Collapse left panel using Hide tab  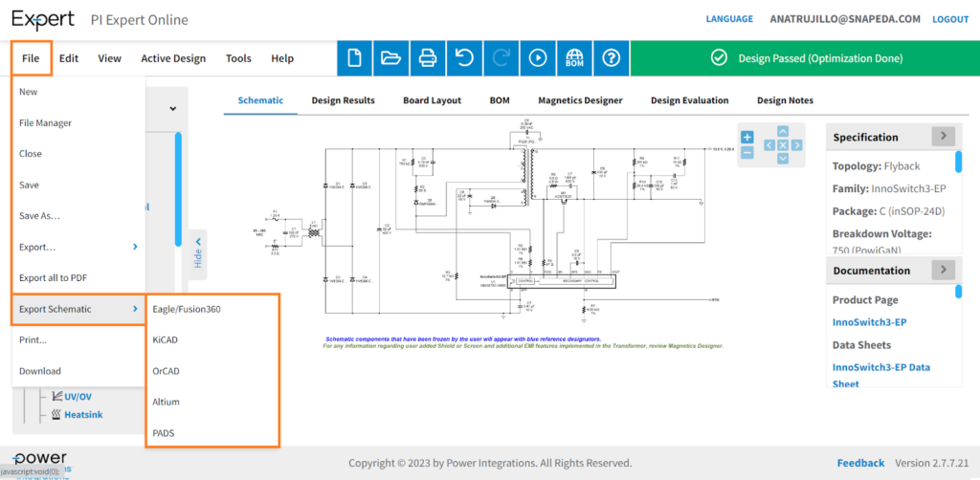(197, 254)
